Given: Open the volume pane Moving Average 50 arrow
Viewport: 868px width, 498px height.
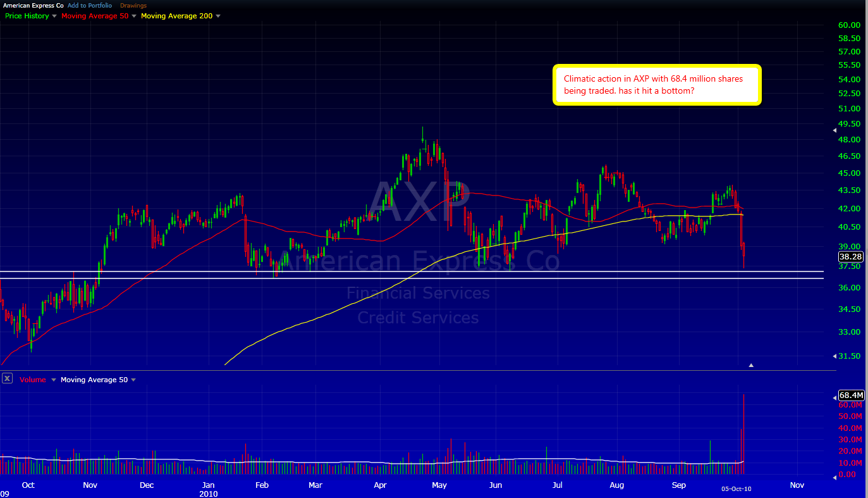Looking at the screenshot, I should pos(133,380).
